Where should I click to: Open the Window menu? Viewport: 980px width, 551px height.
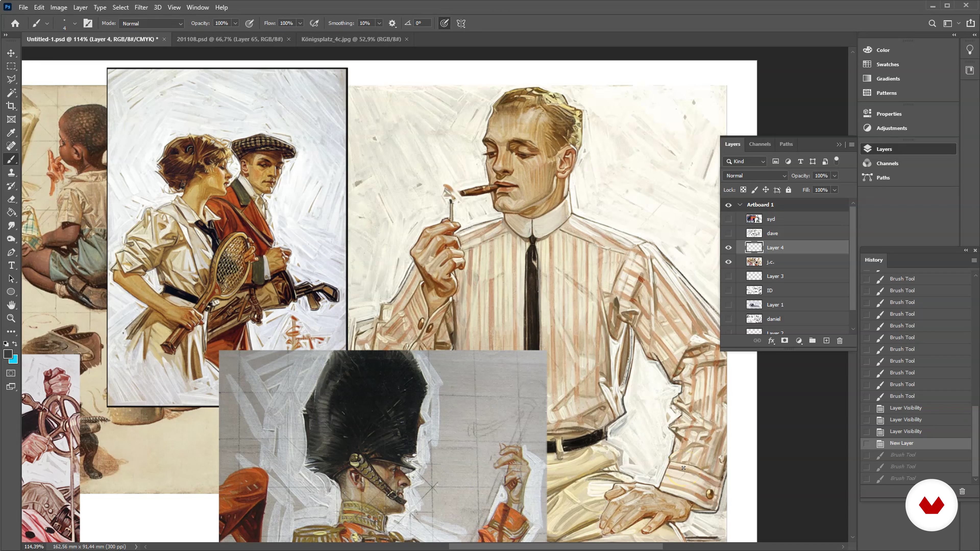198,7
